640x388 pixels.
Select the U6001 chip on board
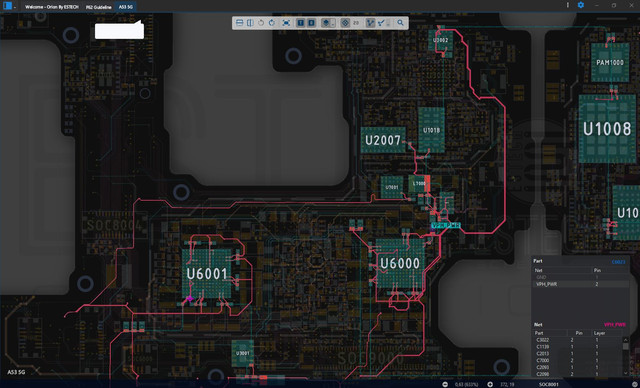pyautogui.click(x=207, y=274)
